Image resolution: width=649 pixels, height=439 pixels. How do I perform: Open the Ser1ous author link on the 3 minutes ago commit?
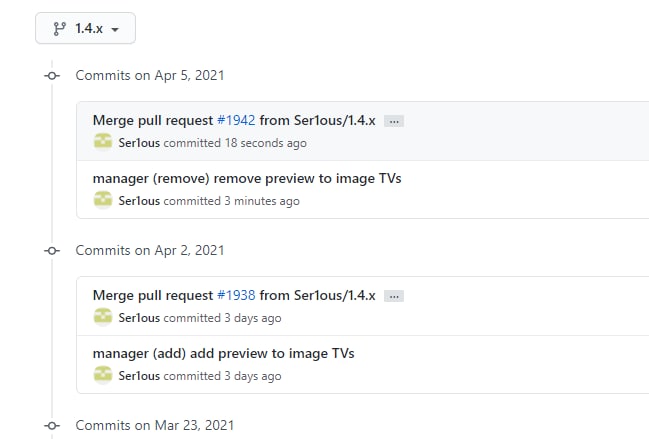coord(139,201)
